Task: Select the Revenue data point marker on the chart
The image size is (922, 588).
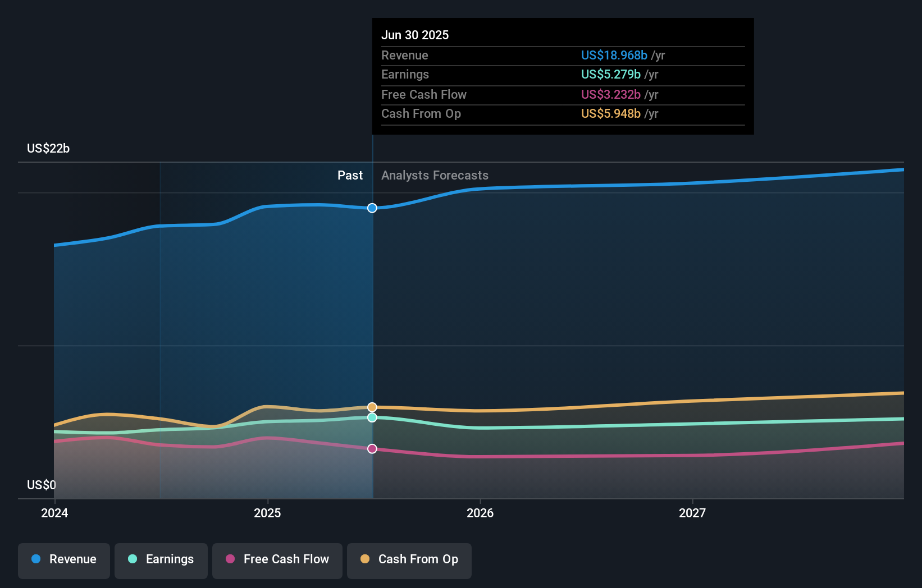Action: [371, 208]
